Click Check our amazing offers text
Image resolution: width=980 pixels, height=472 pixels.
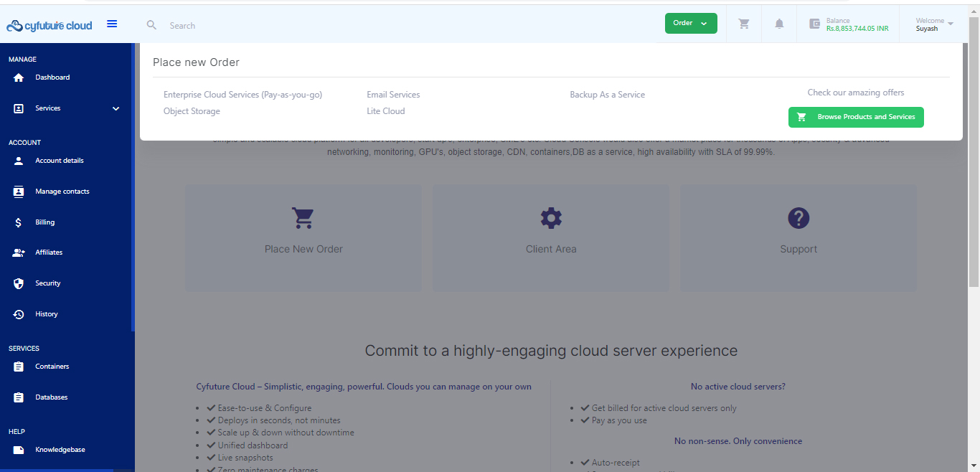(856, 93)
